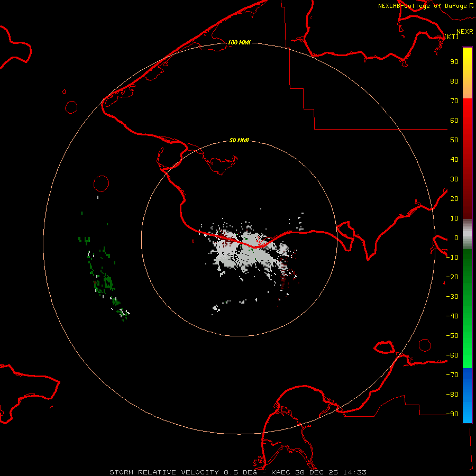Click the gray zero-velocity segment of the color bar

tap(467, 234)
